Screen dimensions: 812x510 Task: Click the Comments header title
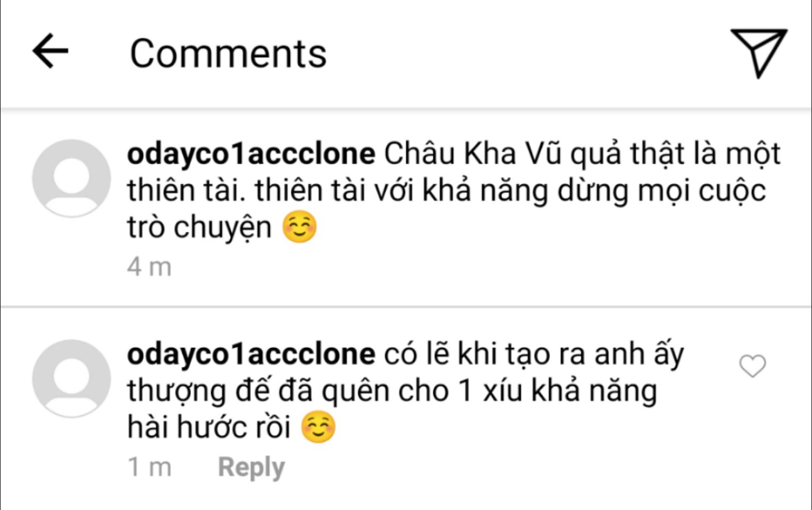click(228, 54)
